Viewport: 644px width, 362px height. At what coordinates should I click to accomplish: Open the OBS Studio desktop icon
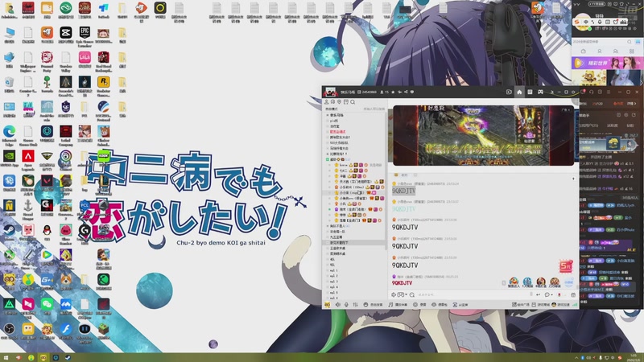click(x=9, y=329)
